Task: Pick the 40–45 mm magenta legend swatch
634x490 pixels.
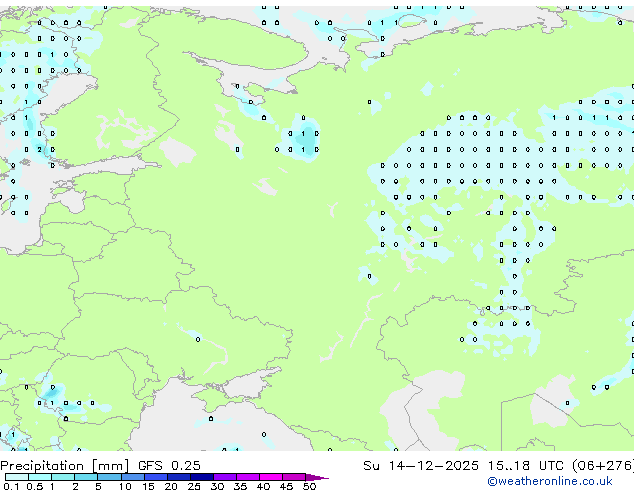Action: click(271, 477)
